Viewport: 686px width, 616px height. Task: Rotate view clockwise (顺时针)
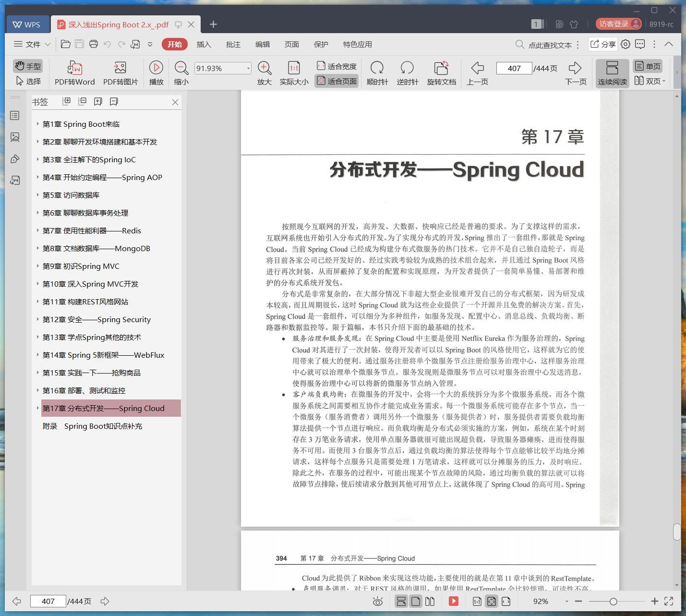pyautogui.click(x=377, y=73)
